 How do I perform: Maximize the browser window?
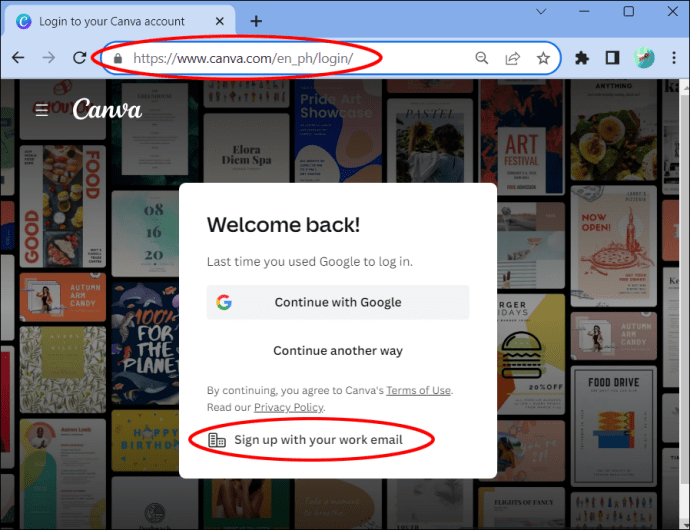pyautogui.click(x=629, y=11)
